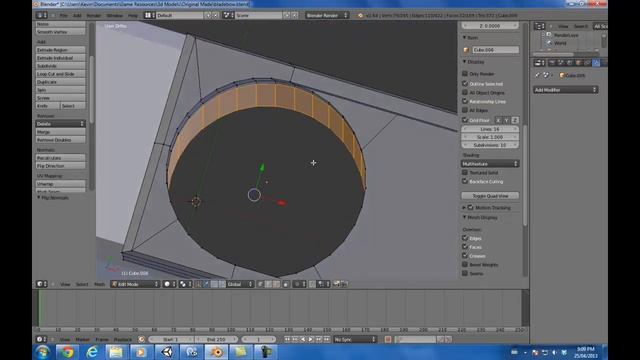640x360 pixels.
Task: Click the Remove Doubles button
Action: [x=60, y=140]
